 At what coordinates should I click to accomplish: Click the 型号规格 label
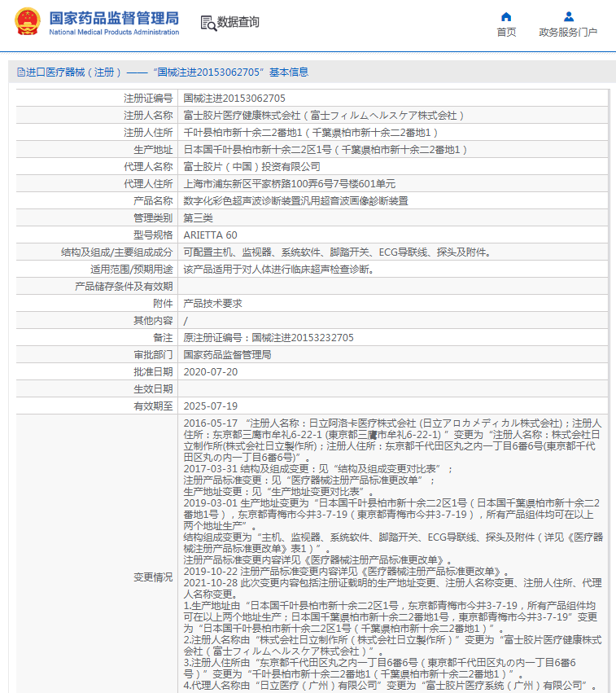(153, 235)
